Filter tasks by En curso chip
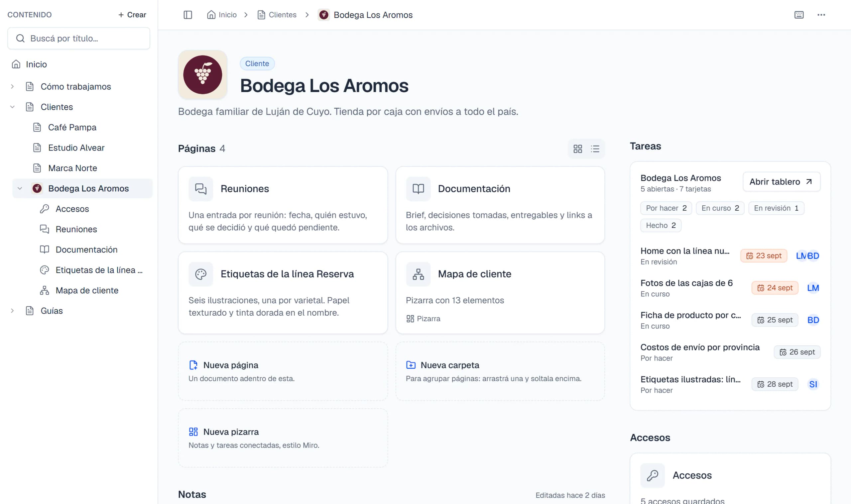The height and width of the screenshot is (504, 851). coord(720,208)
